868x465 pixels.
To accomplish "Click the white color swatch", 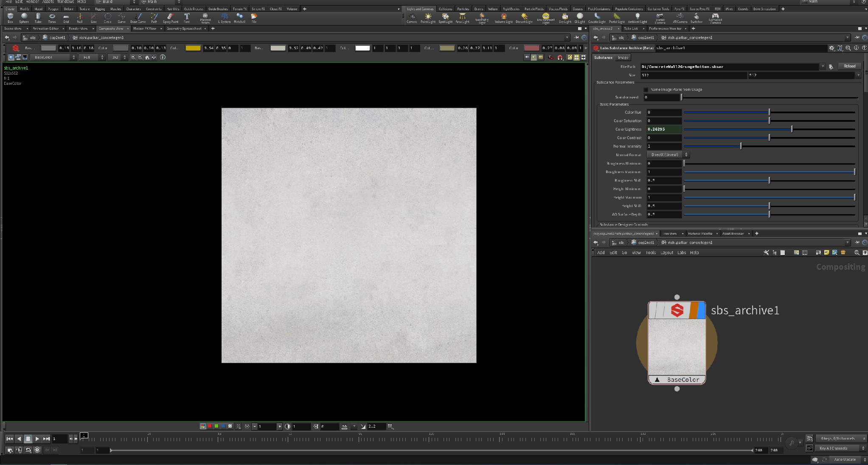I will pos(362,48).
